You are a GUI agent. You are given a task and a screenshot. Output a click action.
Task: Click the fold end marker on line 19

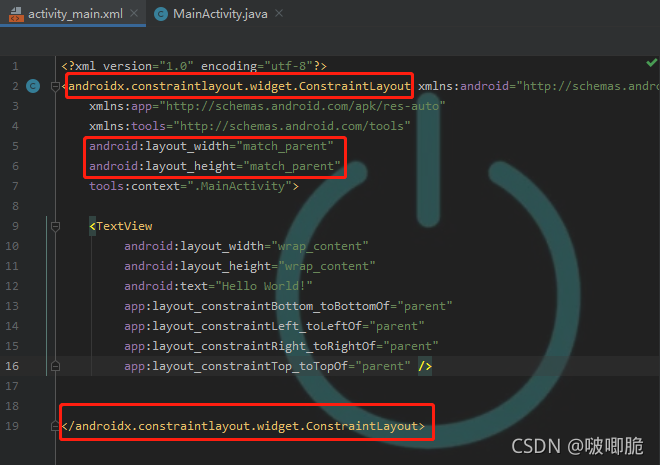coord(55,426)
